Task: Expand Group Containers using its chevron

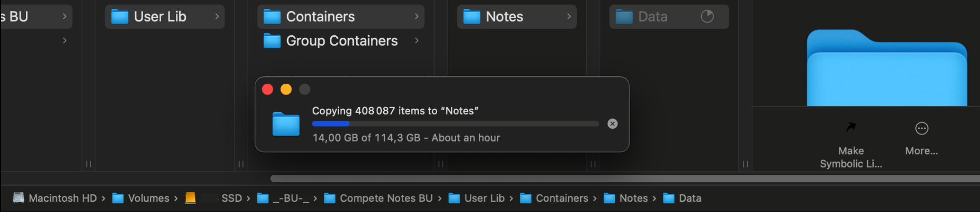Action: (416, 41)
